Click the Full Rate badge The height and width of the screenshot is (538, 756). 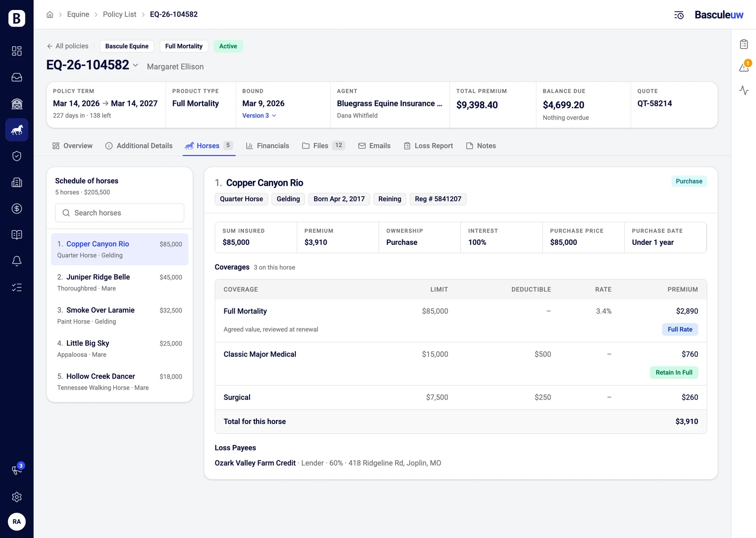click(x=680, y=330)
